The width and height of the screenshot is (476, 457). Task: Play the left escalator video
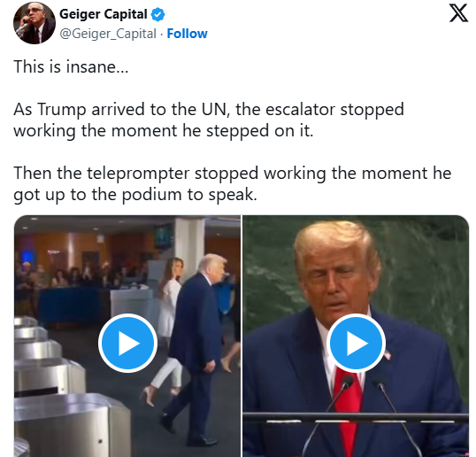pos(127,343)
